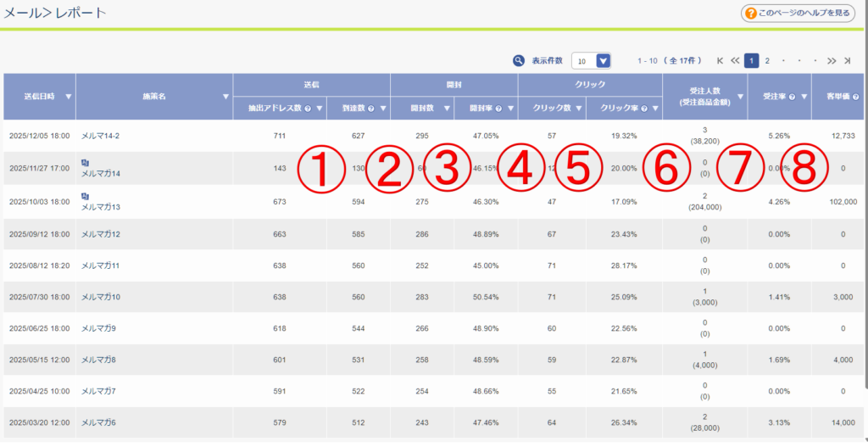Click the icon above メルマガ14 name
The image size is (868, 447).
point(85,161)
